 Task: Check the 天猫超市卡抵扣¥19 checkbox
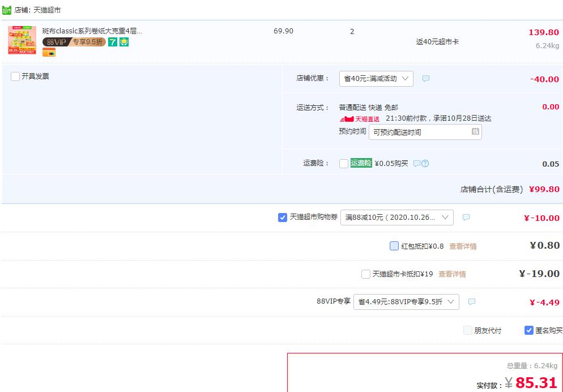point(365,274)
